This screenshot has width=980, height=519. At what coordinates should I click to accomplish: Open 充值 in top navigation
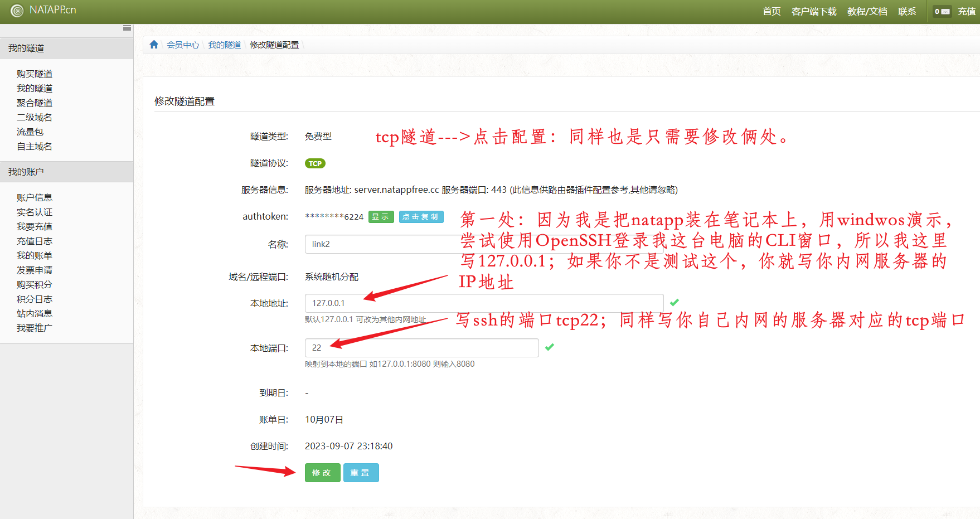(x=967, y=11)
